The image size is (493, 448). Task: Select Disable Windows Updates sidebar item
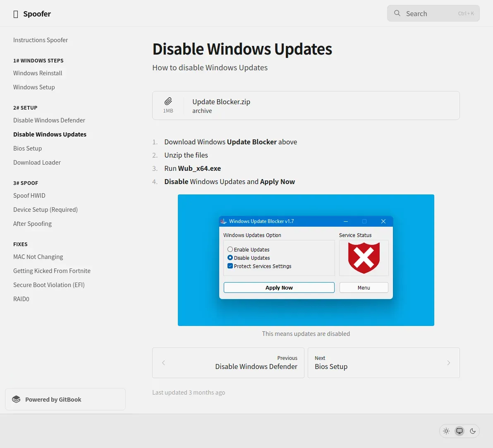pyautogui.click(x=50, y=134)
